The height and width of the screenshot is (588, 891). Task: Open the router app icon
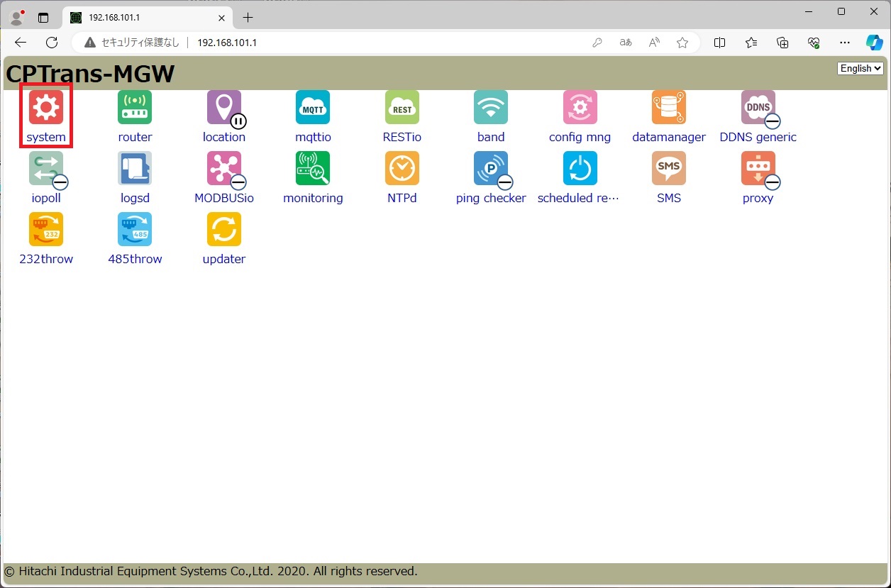[135, 107]
